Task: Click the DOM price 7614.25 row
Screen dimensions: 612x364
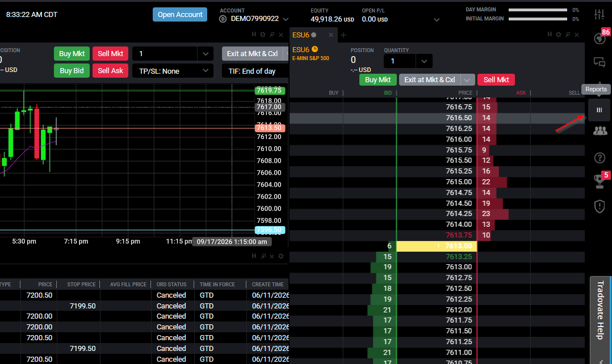Action: [x=437, y=214]
